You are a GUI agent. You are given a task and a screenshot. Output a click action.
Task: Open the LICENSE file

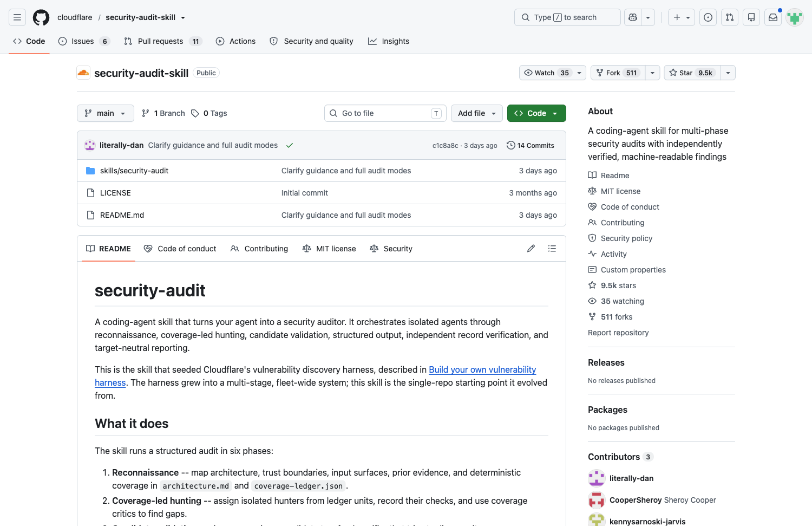point(115,193)
